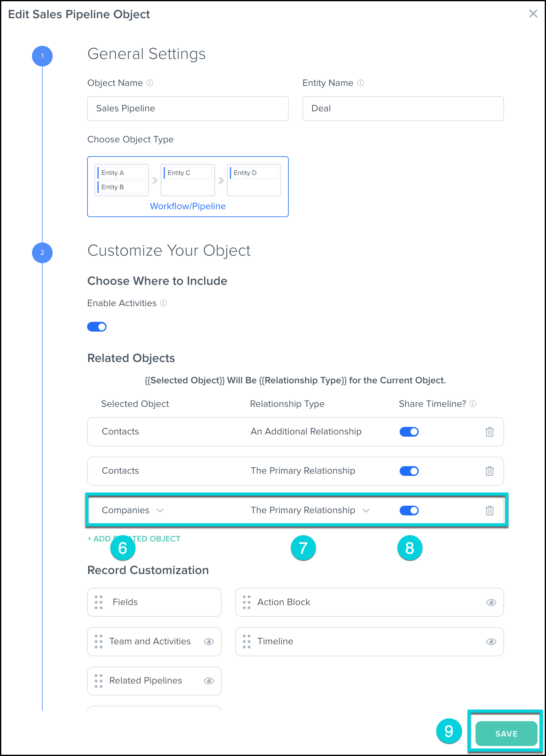This screenshot has height=756, width=546.
Task: Disable the Enable Activities toggle
Action: pyautogui.click(x=97, y=327)
